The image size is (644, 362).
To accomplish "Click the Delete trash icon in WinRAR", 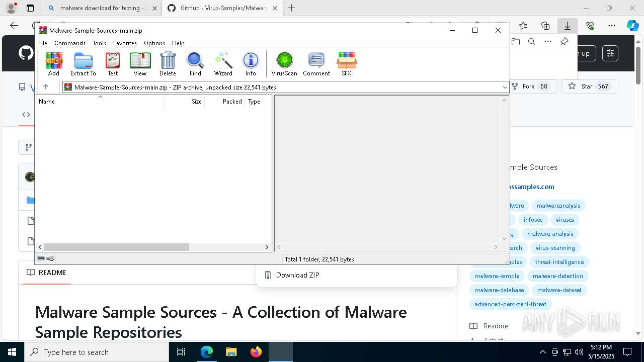I will tap(168, 64).
